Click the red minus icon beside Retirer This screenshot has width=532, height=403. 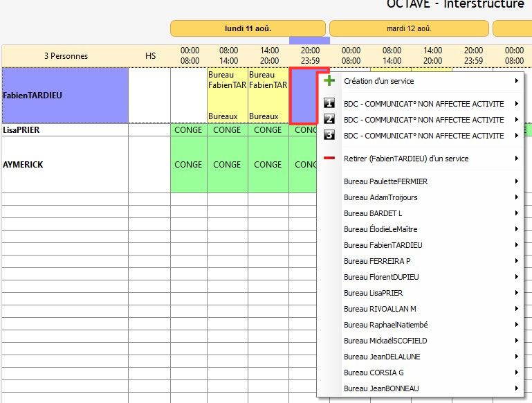[329, 159]
